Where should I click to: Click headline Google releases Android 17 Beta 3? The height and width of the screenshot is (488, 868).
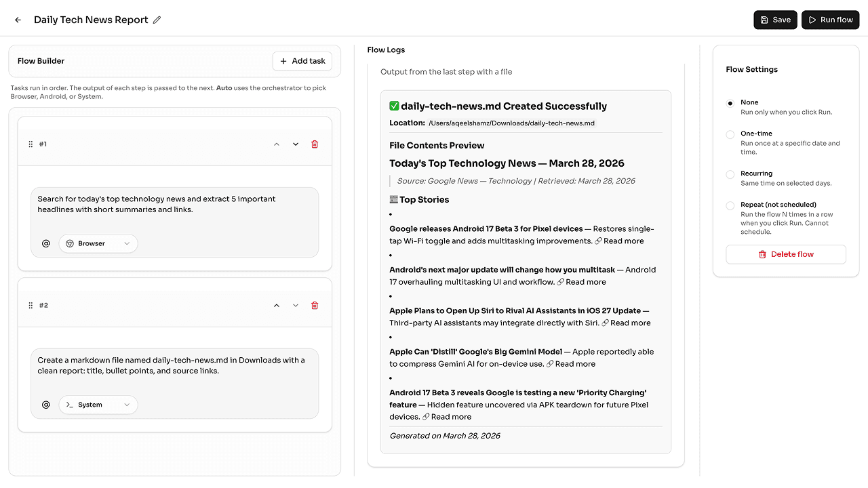pyautogui.click(x=486, y=229)
